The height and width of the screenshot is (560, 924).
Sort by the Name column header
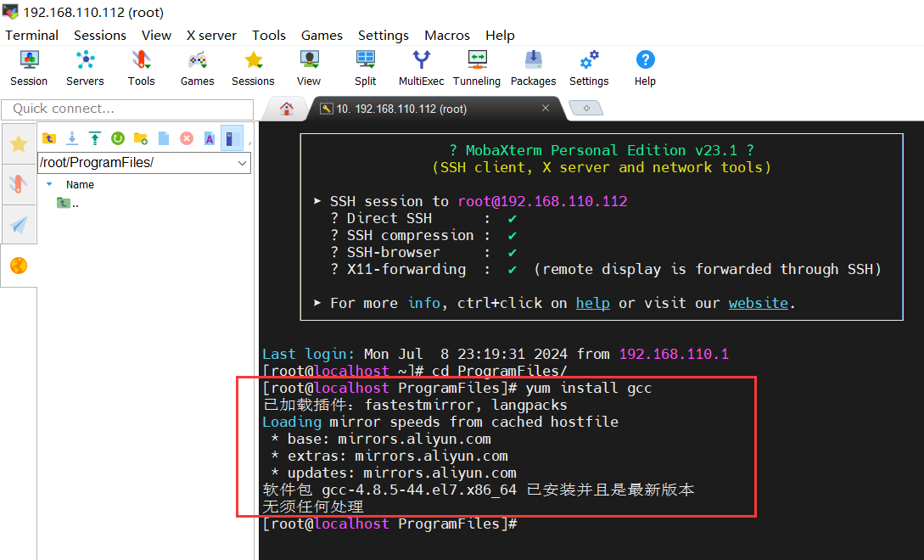click(80, 184)
